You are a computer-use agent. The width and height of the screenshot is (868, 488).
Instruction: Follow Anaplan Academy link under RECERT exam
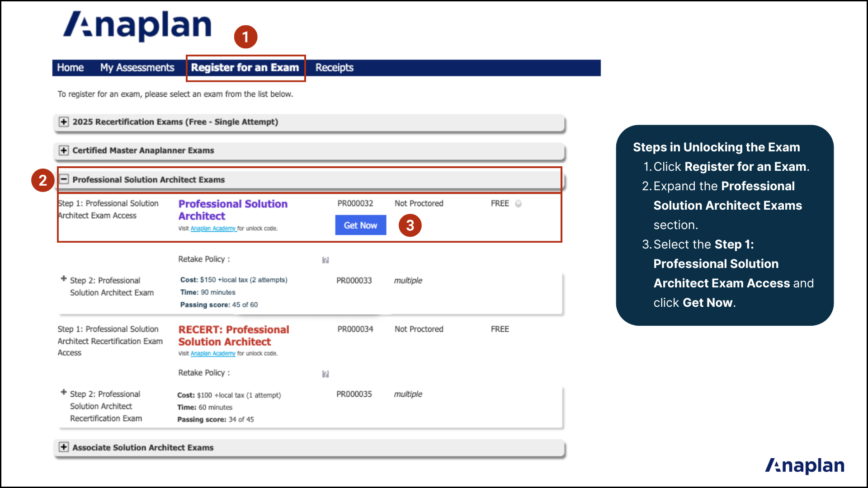[x=213, y=354]
